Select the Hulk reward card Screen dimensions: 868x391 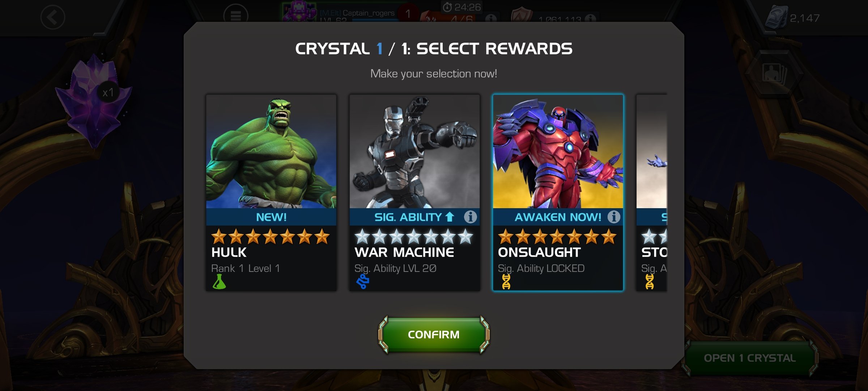(x=271, y=193)
